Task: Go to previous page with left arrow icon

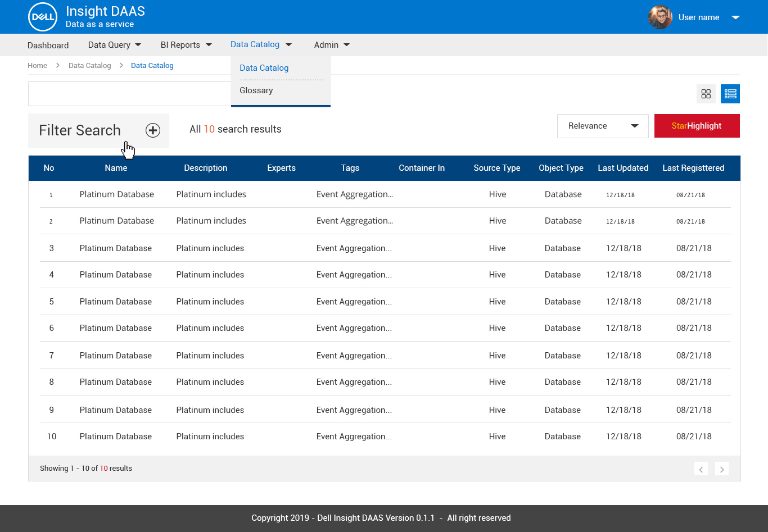Action: pos(701,469)
